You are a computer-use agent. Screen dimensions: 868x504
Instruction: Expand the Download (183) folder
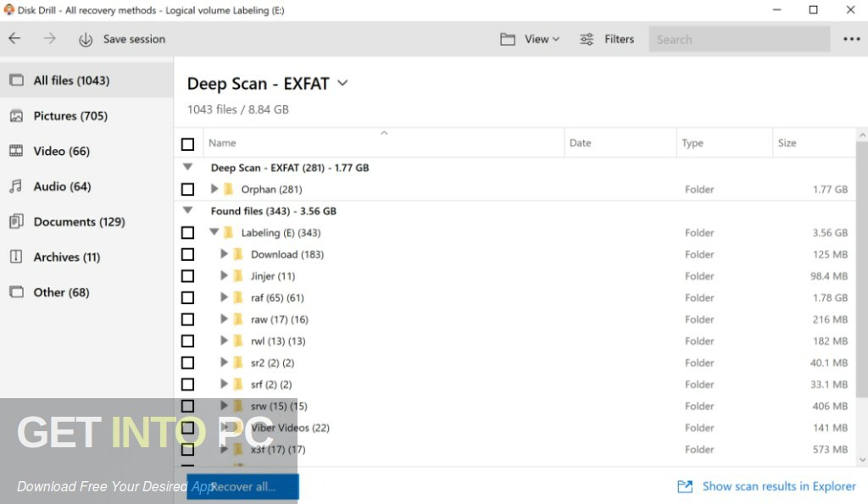(x=224, y=253)
